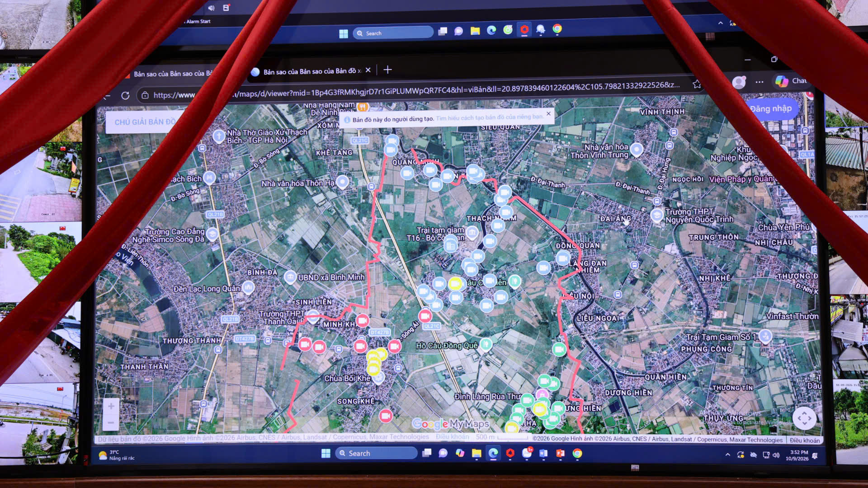This screenshot has height=488, width=868.
Task: Select red camera marker below Song Khê
Action: (x=386, y=416)
